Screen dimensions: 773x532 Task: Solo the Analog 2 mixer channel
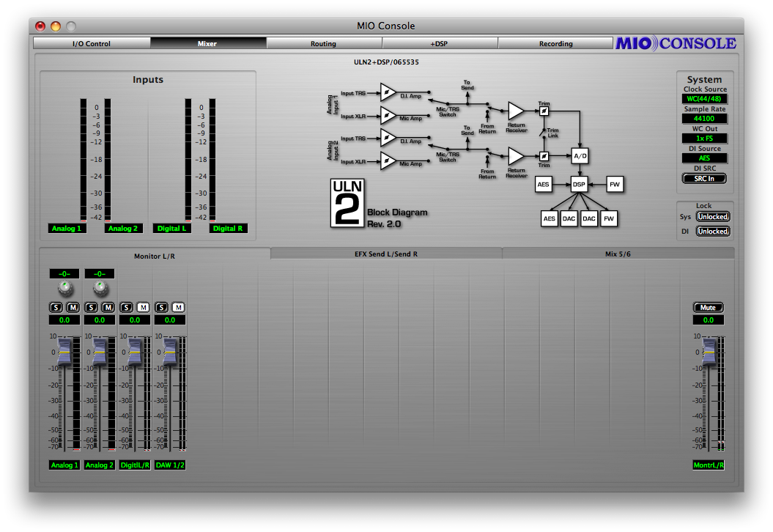pyautogui.click(x=91, y=308)
